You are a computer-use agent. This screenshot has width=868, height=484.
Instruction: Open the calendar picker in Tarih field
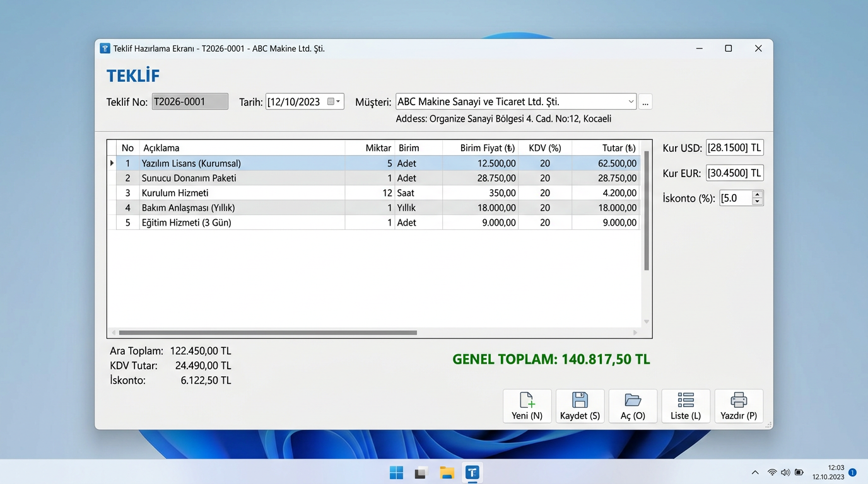click(x=334, y=101)
